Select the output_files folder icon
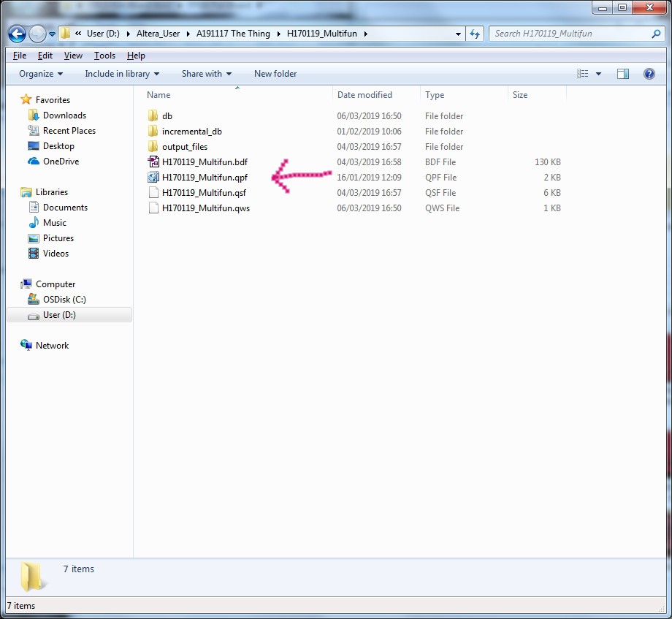Image resolution: width=672 pixels, height=619 pixels. point(153,147)
